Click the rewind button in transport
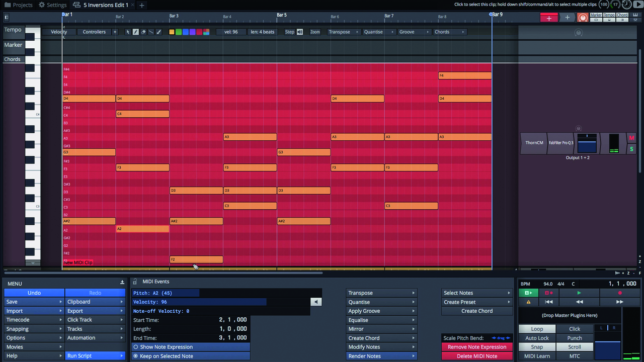The height and width of the screenshot is (362, 644). pyautogui.click(x=579, y=302)
